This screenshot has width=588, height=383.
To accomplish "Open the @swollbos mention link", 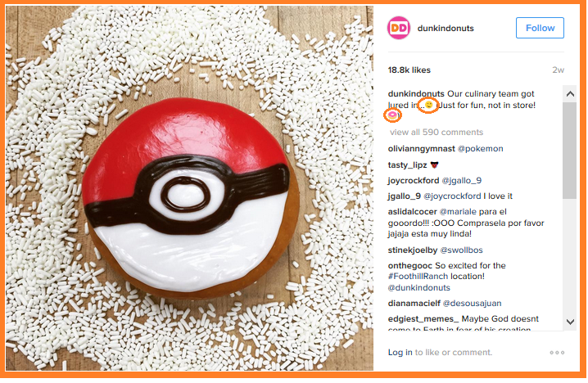I will (461, 250).
